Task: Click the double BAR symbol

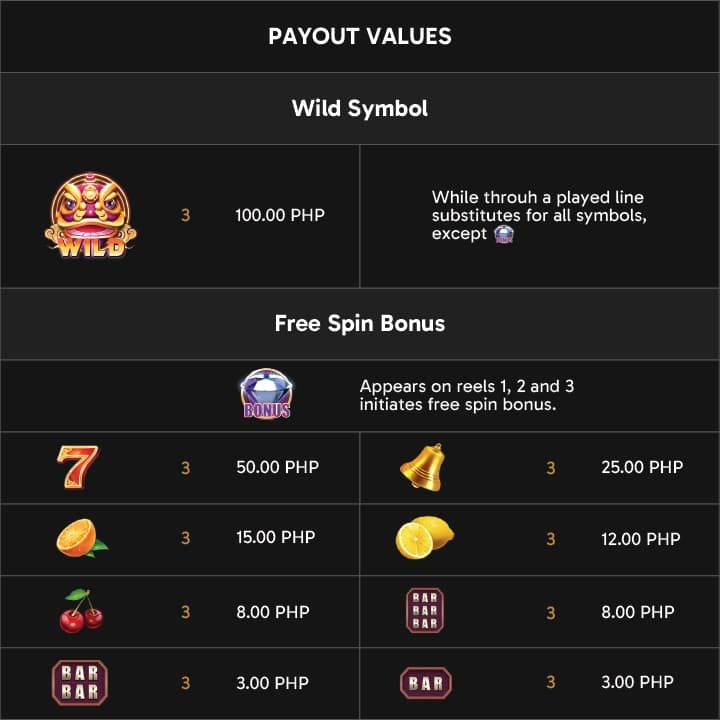Action: (x=80, y=682)
